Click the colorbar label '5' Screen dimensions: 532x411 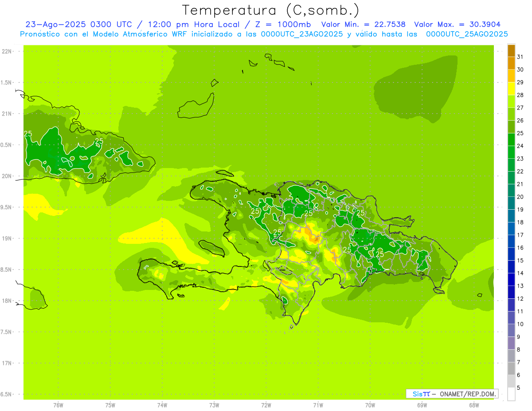(518, 388)
